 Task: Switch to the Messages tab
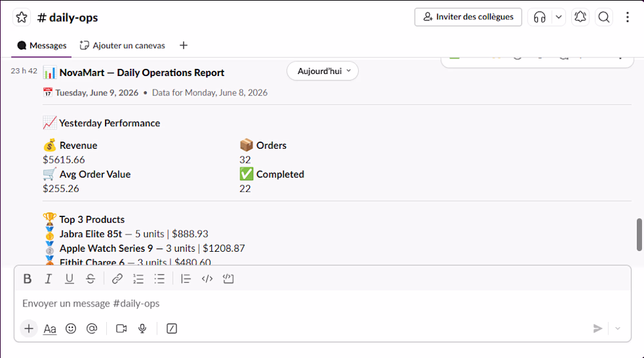click(41, 46)
